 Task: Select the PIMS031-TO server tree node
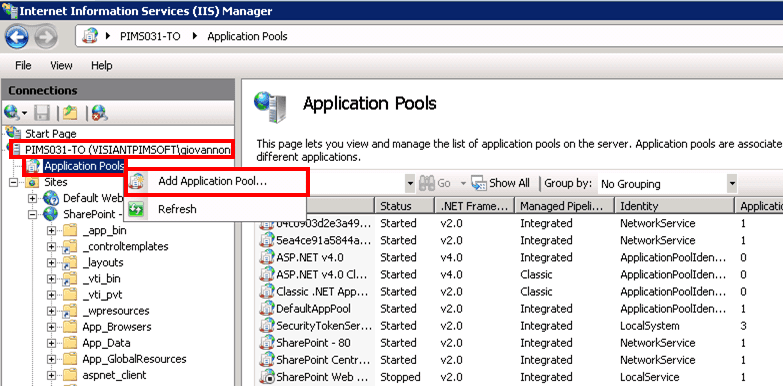(128, 150)
